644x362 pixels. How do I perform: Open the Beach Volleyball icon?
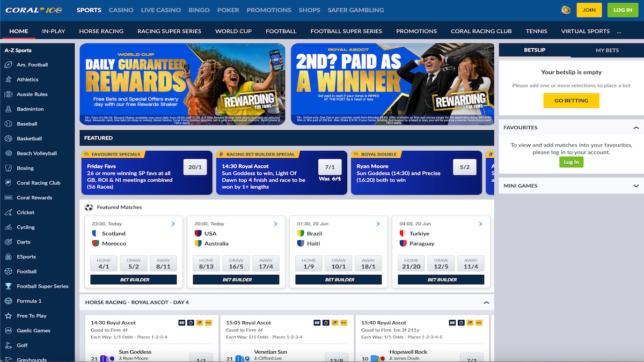8,153
